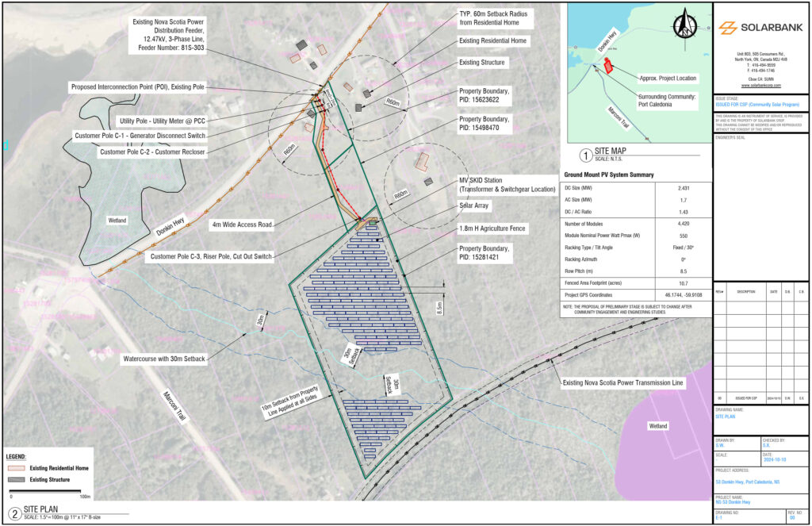Select the Existing Residential Home map callout label
The width and height of the screenshot is (812, 526).
[493, 41]
